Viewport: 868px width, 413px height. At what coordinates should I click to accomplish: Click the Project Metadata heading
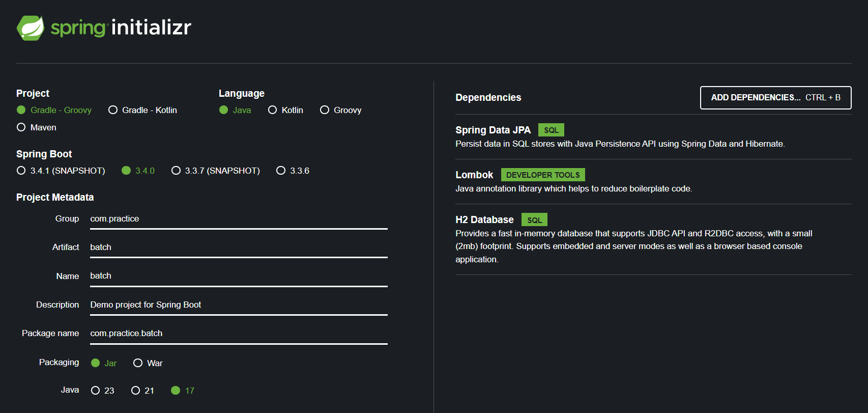pyautogui.click(x=55, y=198)
